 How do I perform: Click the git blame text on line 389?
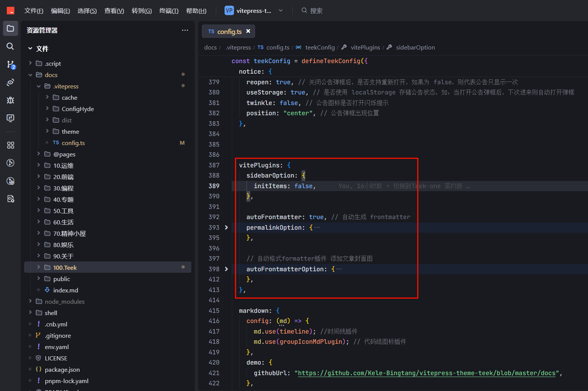coord(404,186)
